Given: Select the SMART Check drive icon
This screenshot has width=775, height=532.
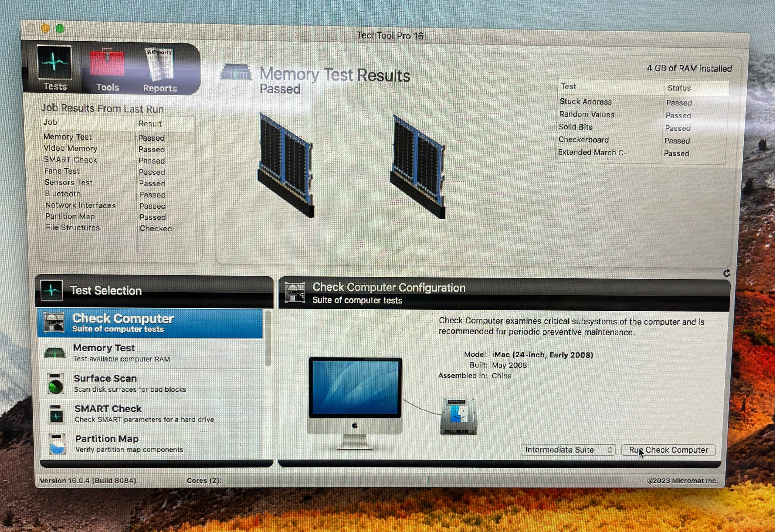Looking at the screenshot, I should pos(55,413).
